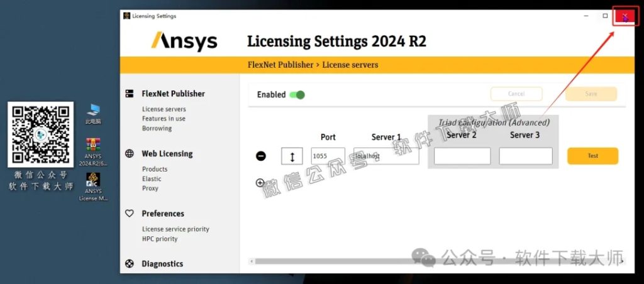The height and width of the screenshot is (284, 644).
Task: Click the Save button
Action: pyautogui.click(x=591, y=94)
